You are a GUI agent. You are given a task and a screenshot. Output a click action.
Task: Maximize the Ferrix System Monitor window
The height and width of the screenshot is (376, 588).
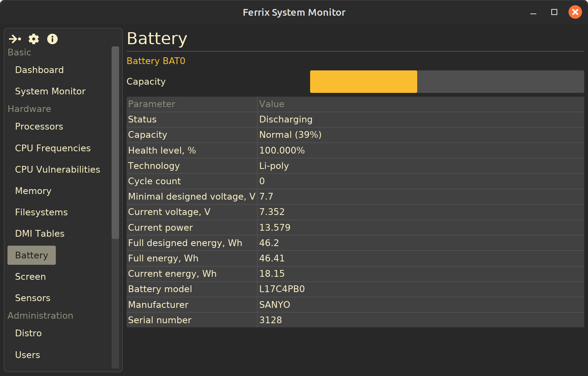554,12
